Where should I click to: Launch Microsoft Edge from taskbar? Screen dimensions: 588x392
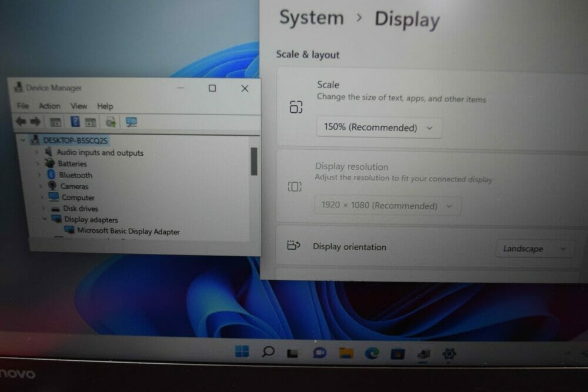coord(372,353)
